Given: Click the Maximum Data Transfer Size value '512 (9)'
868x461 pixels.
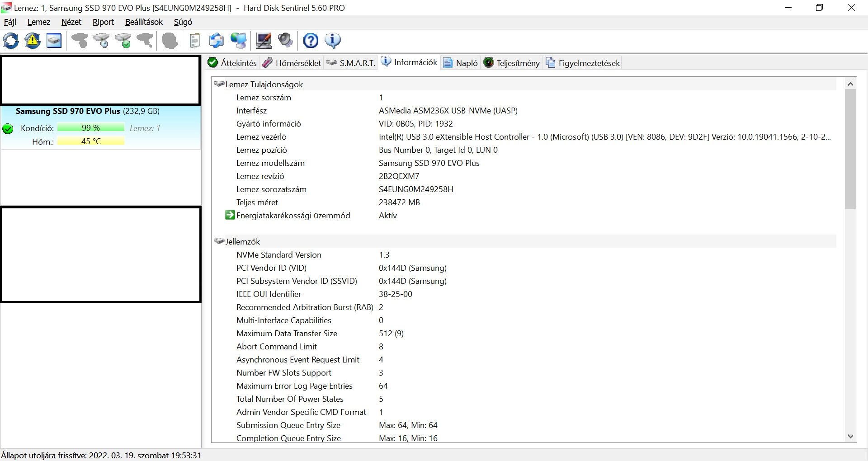Looking at the screenshot, I should pyautogui.click(x=391, y=334).
